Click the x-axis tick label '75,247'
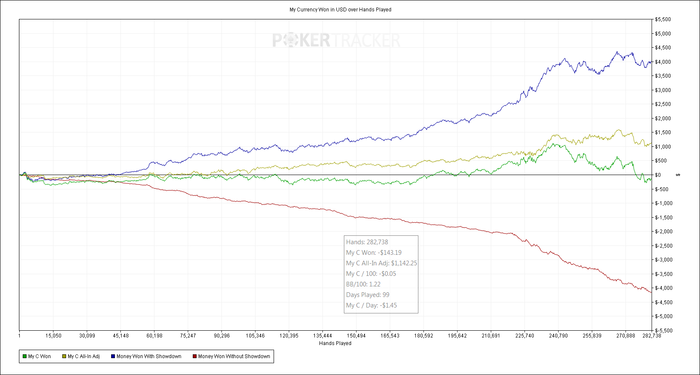The image size is (700, 375). coord(188,335)
